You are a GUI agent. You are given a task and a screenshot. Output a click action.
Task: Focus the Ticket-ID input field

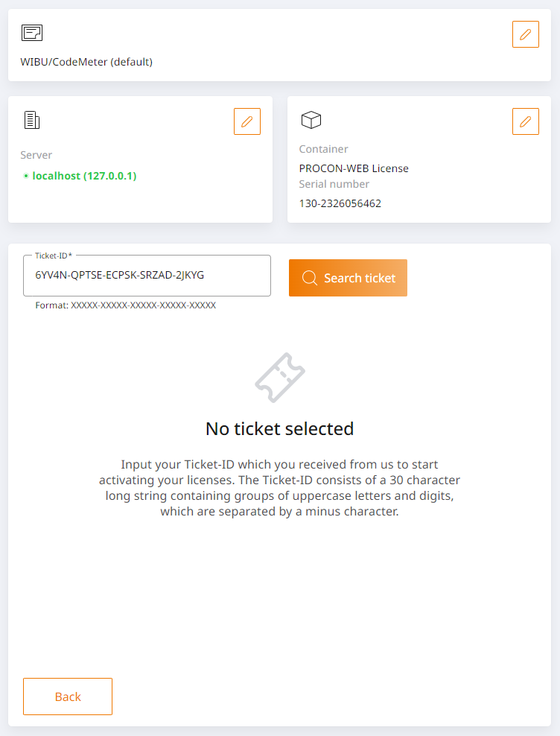pyautogui.click(x=147, y=276)
